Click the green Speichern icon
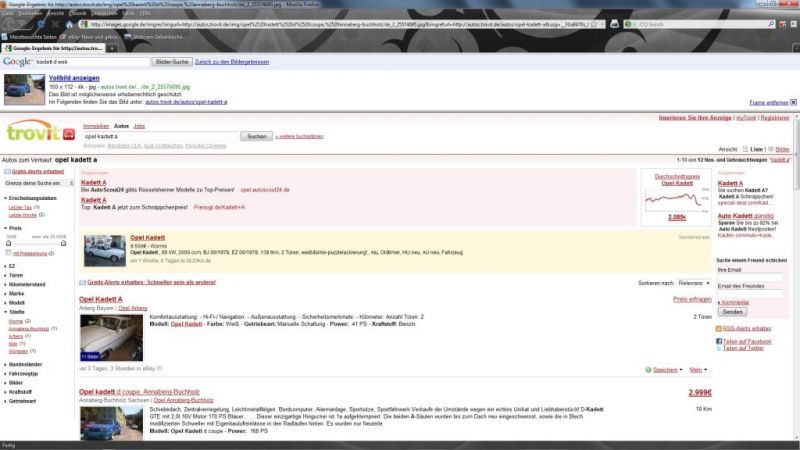Screen dimensions: 800x450 648,370
